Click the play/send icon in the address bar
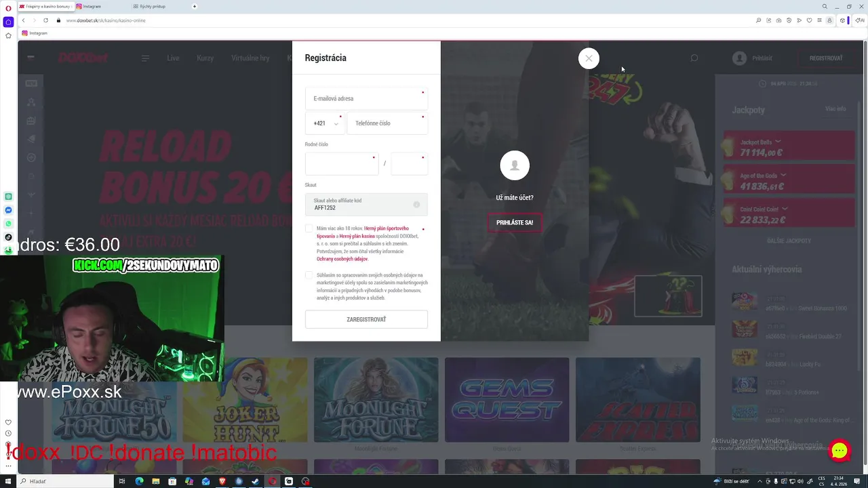 tap(799, 20)
